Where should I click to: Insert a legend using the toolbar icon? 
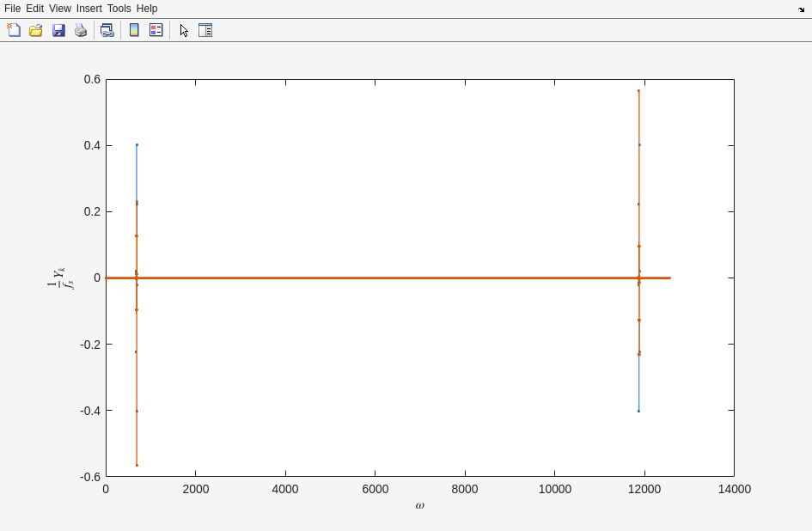coord(156,30)
